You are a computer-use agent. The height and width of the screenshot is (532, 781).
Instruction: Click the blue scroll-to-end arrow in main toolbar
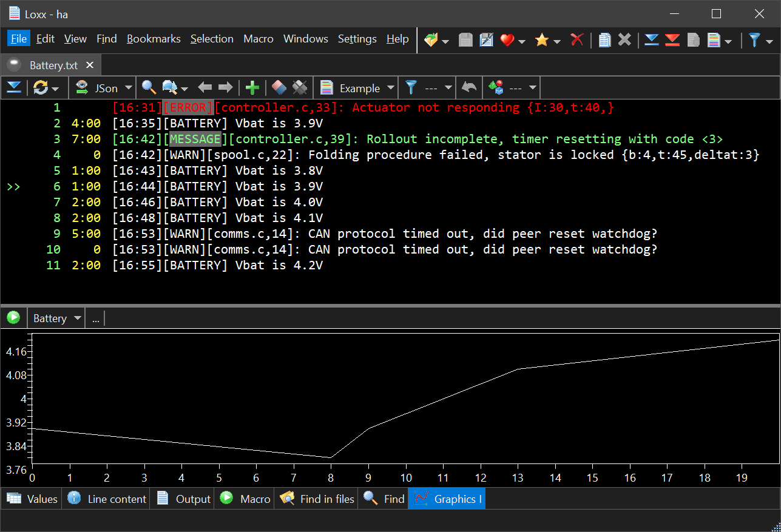[x=652, y=40]
